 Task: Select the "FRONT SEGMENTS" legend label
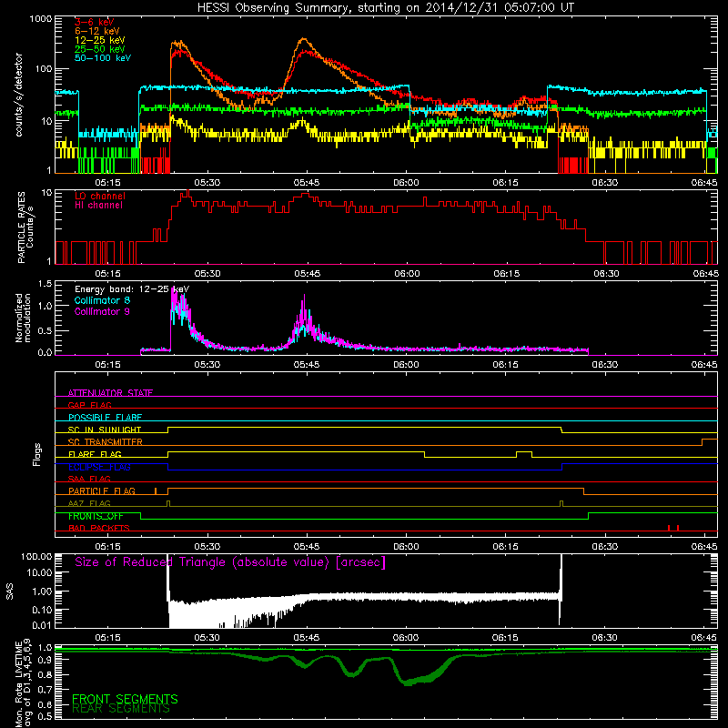tap(125, 699)
